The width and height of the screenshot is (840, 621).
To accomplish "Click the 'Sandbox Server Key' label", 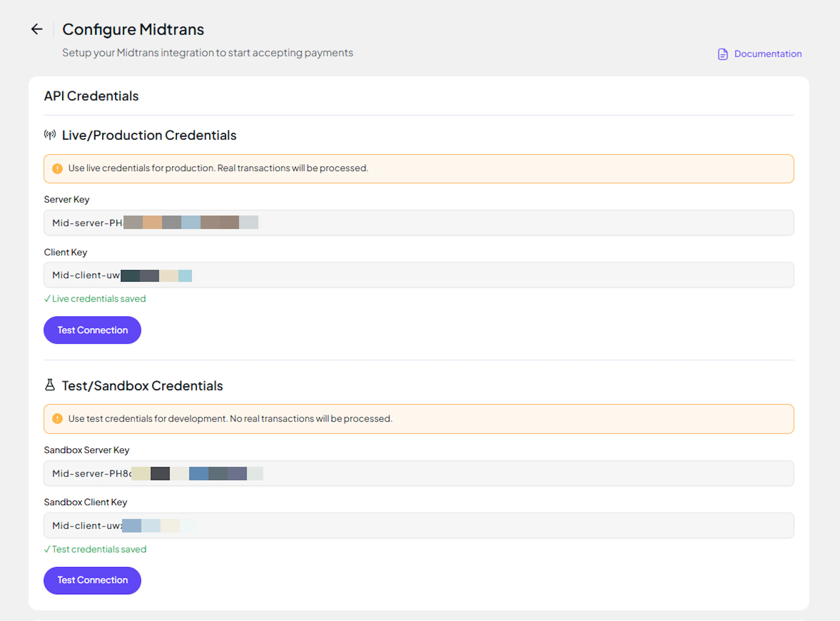I will tap(86, 450).
